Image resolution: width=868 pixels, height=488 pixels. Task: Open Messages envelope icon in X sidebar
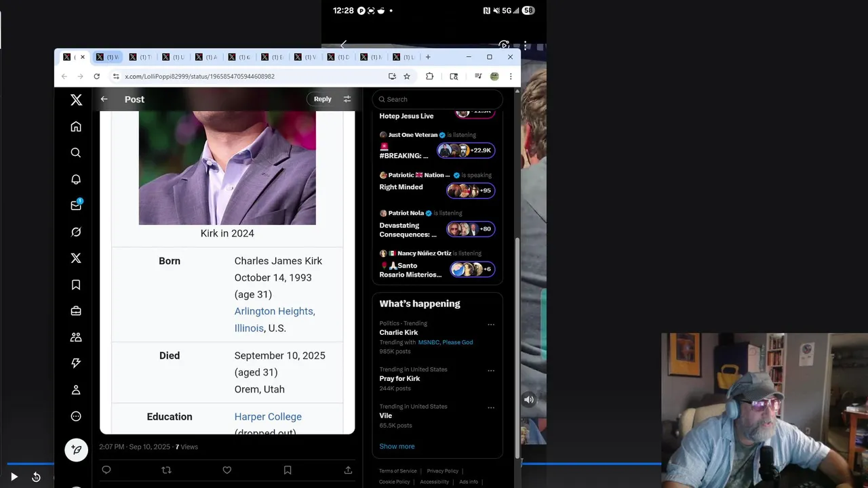tap(76, 205)
